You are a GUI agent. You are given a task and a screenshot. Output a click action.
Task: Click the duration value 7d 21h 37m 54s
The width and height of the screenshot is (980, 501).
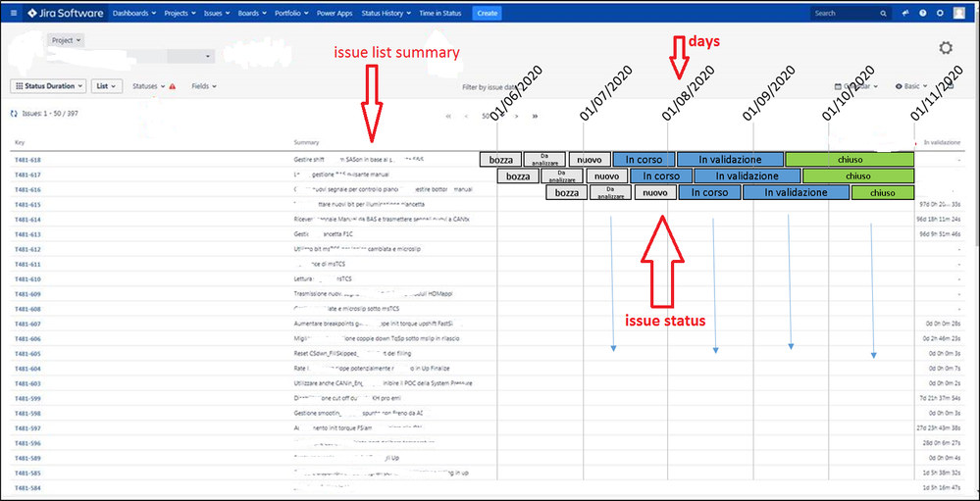tap(941, 398)
